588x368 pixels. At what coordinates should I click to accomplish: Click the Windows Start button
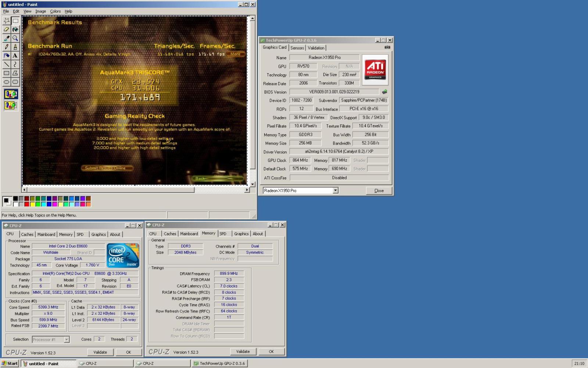coord(10,363)
